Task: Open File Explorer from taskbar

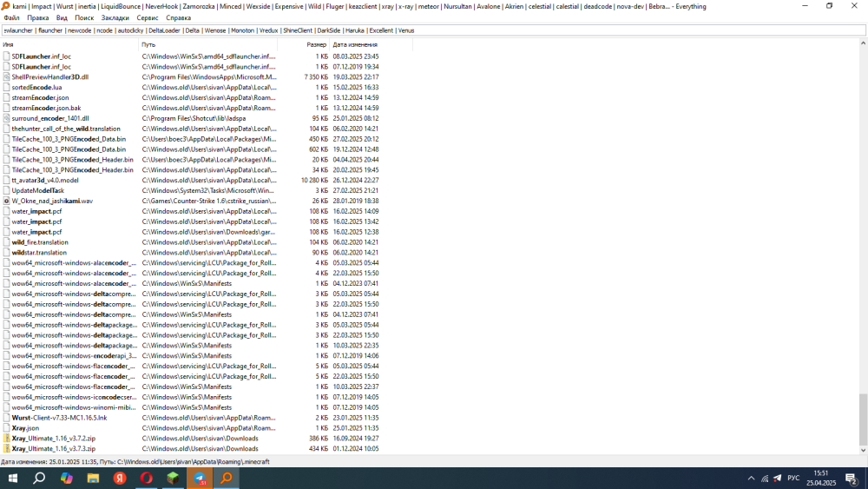Action: point(93,478)
